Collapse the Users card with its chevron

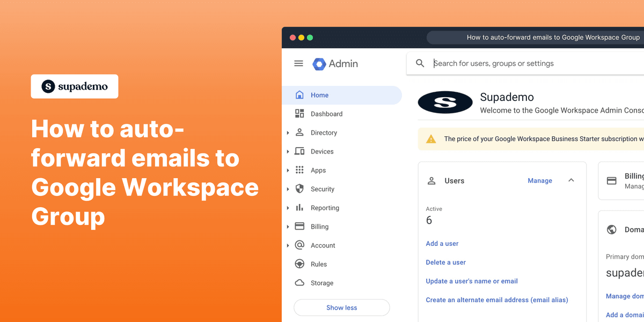pyautogui.click(x=571, y=180)
